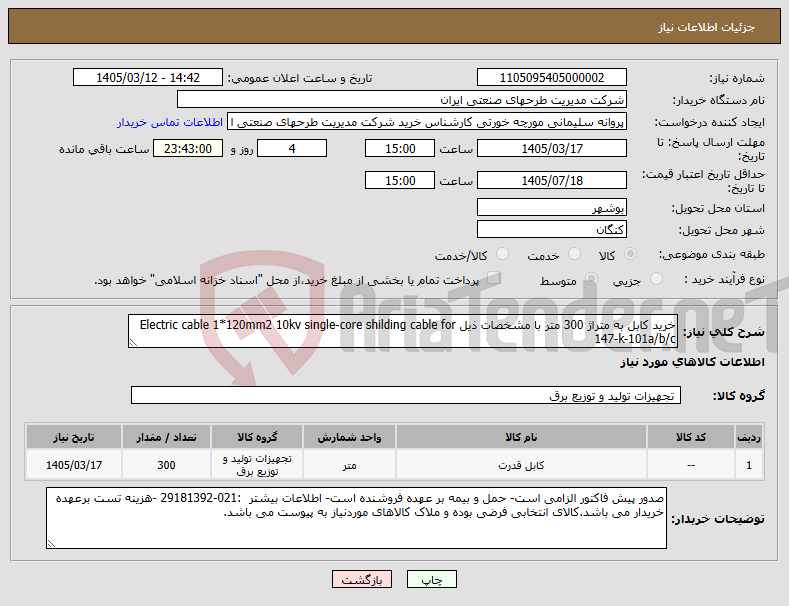Image resolution: width=789 pixels, height=606 pixels.
Task: Click the request creator field
Action: tap(427, 122)
